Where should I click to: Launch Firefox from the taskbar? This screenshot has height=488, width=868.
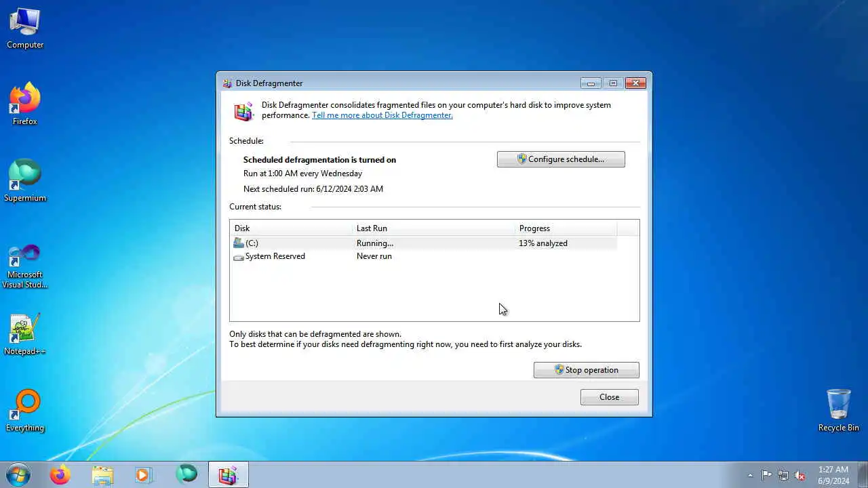[x=60, y=474]
